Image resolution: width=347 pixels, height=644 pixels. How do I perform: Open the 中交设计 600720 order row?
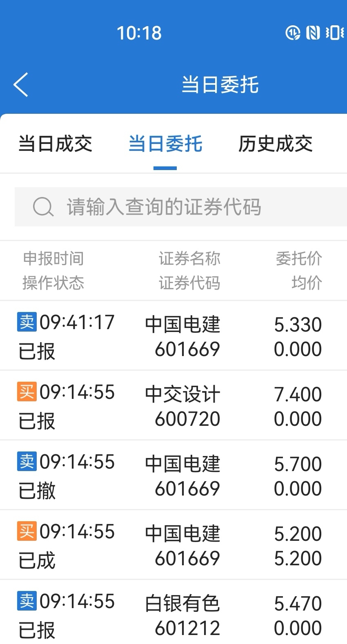(x=173, y=405)
